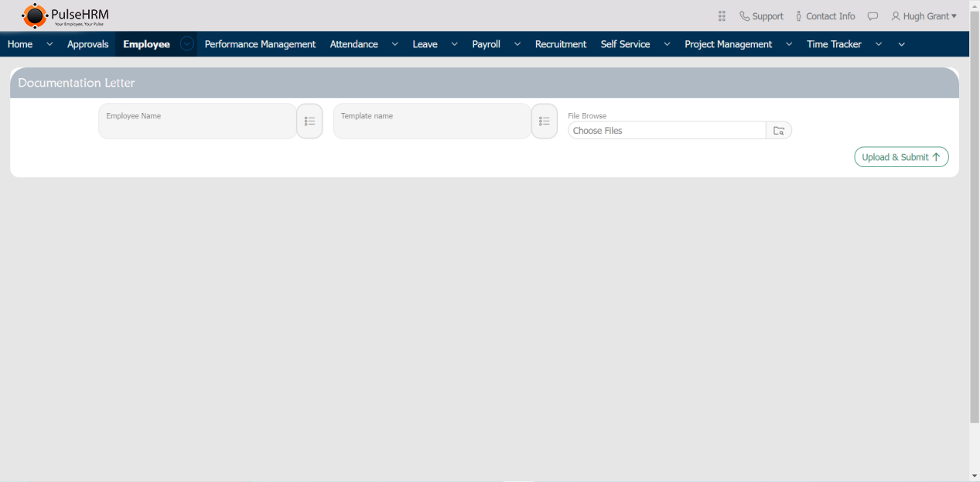Open Hugh Grant user dropdown

[924, 16]
